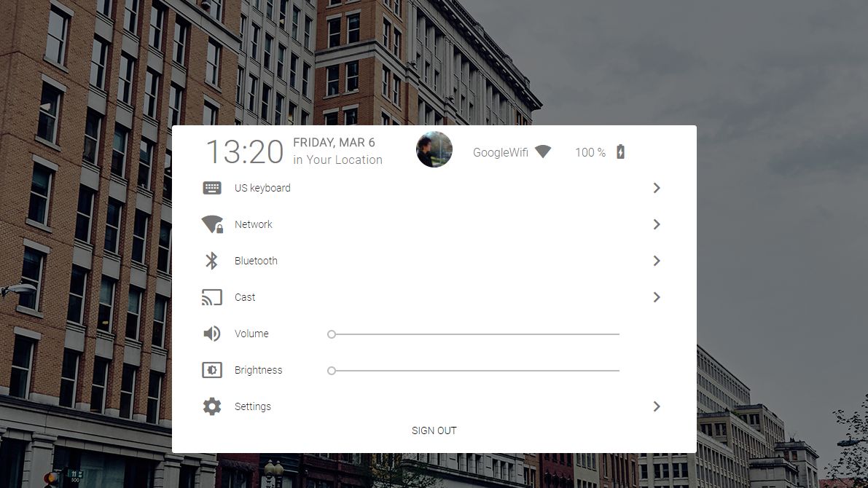Screen dimensions: 868x488
Task: Set Volume slider track to middle
Action: pyautogui.click(x=475, y=334)
